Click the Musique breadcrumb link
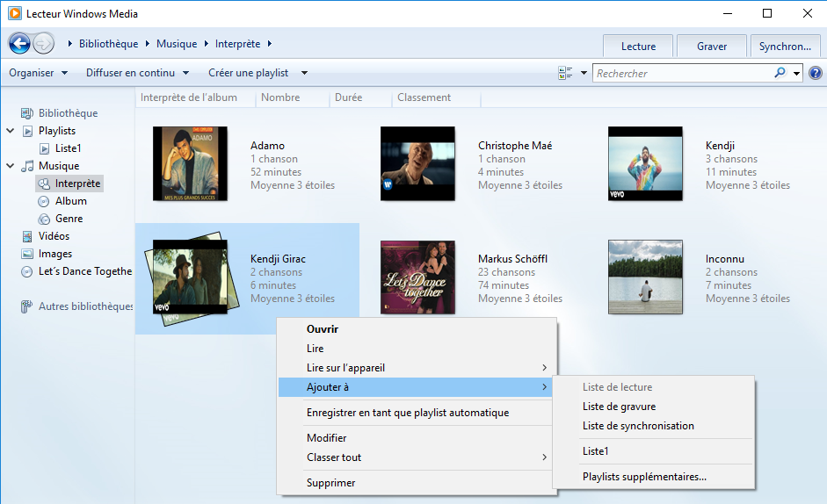Image resolution: width=827 pixels, height=504 pixels. (x=177, y=44)
